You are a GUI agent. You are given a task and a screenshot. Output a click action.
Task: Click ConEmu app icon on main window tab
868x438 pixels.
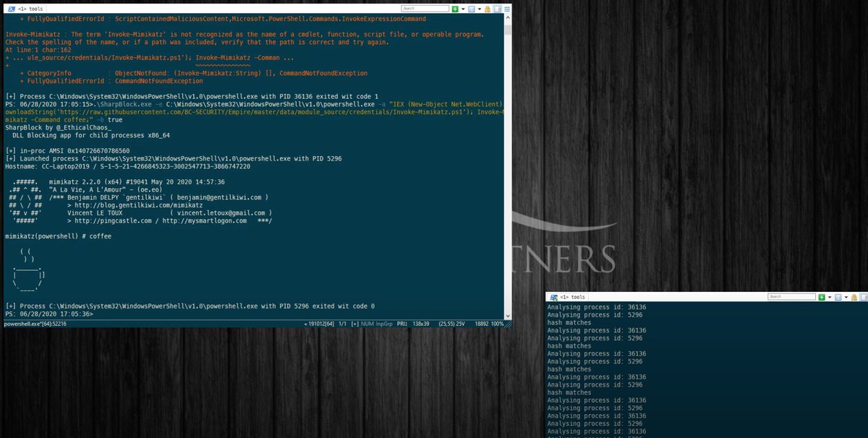tap(10, 9)
